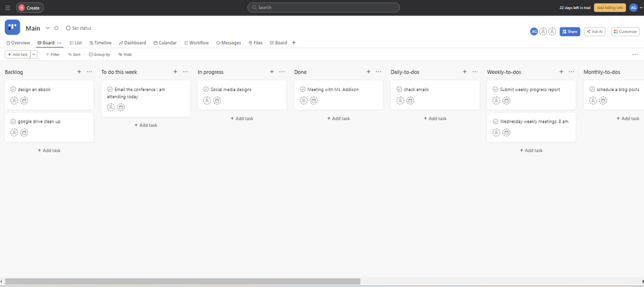Image resolution: width=644 pixels, height=287 pixels.
Task: Expand the Add task dropdown arrow
Action: (x=34, y=54)
